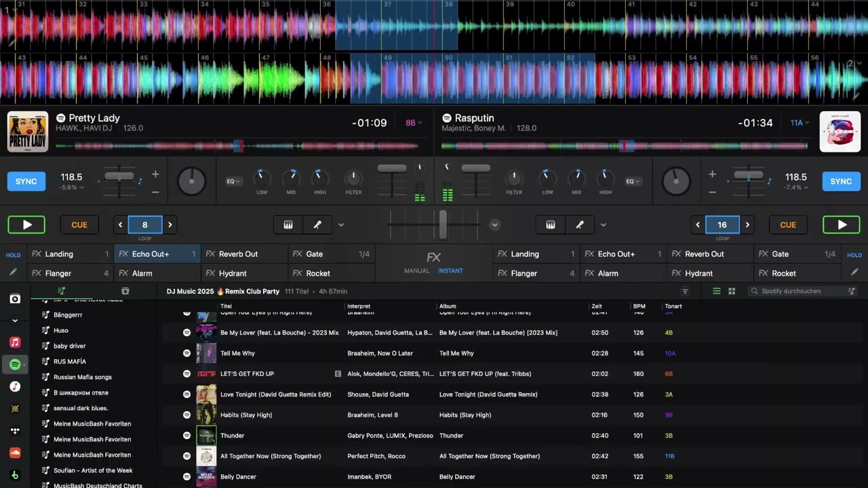Switch the track list to list view
The height and width of the screenshot is (488, 868).
717,291
